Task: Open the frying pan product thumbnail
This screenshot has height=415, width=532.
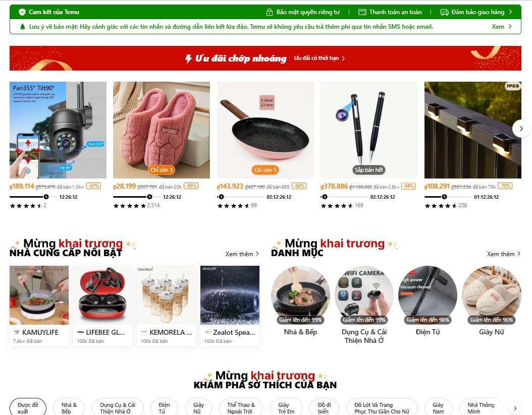Action: [265, 130]
